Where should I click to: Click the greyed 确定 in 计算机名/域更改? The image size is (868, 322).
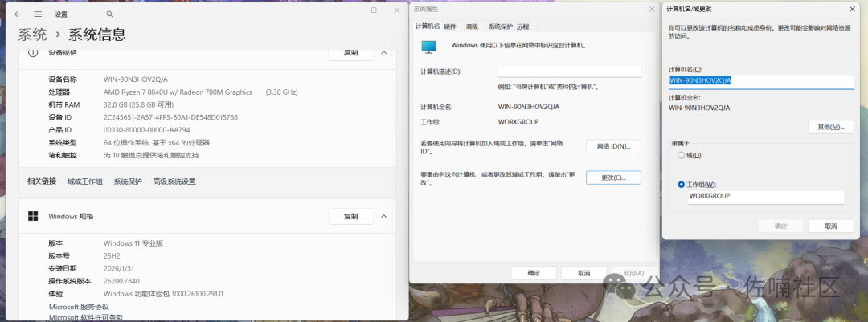click(780, 226)
